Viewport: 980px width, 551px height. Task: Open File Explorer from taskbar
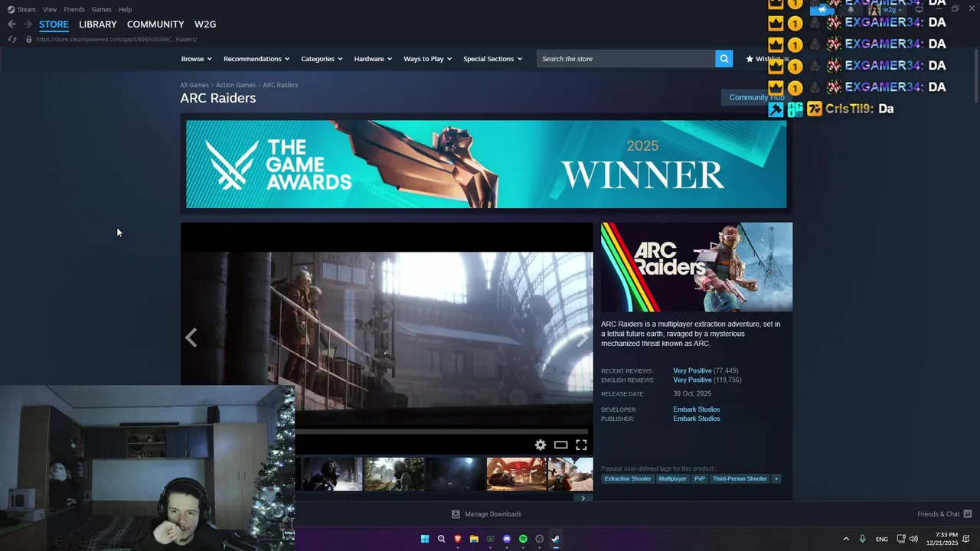(x=474, y=539)
